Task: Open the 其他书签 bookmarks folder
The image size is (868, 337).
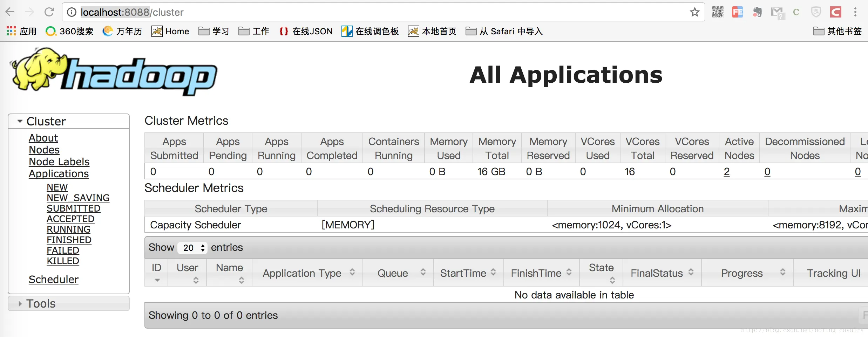Action: [x=838, y=31]
